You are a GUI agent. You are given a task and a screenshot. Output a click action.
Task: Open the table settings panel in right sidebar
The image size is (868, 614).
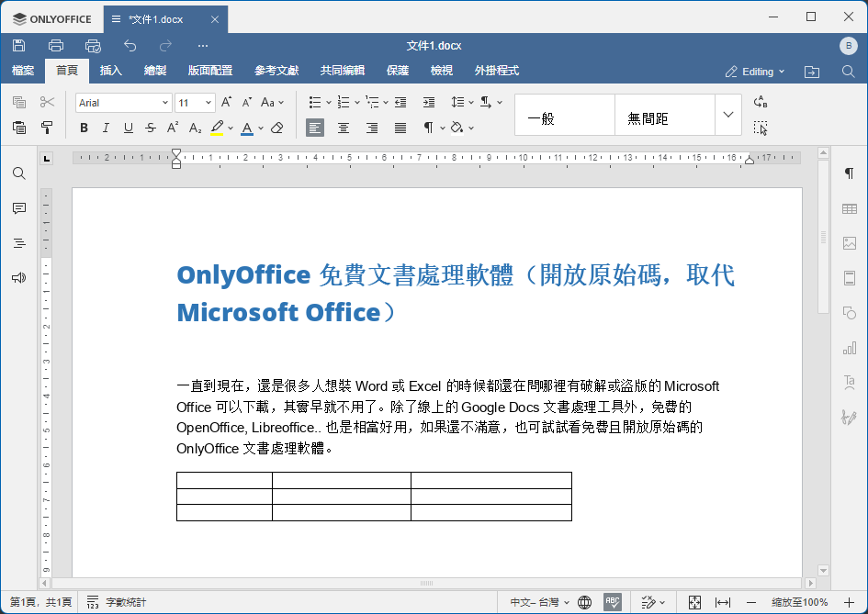849,208
